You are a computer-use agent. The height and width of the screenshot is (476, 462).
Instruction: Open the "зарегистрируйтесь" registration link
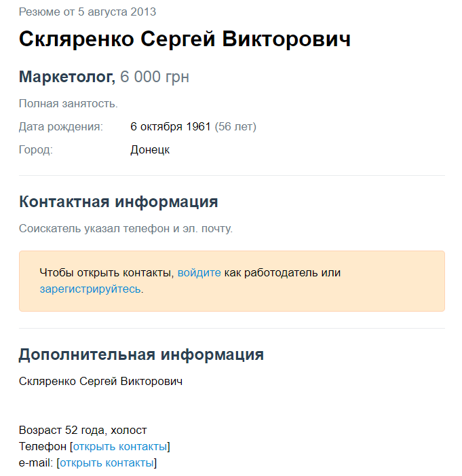90,289
